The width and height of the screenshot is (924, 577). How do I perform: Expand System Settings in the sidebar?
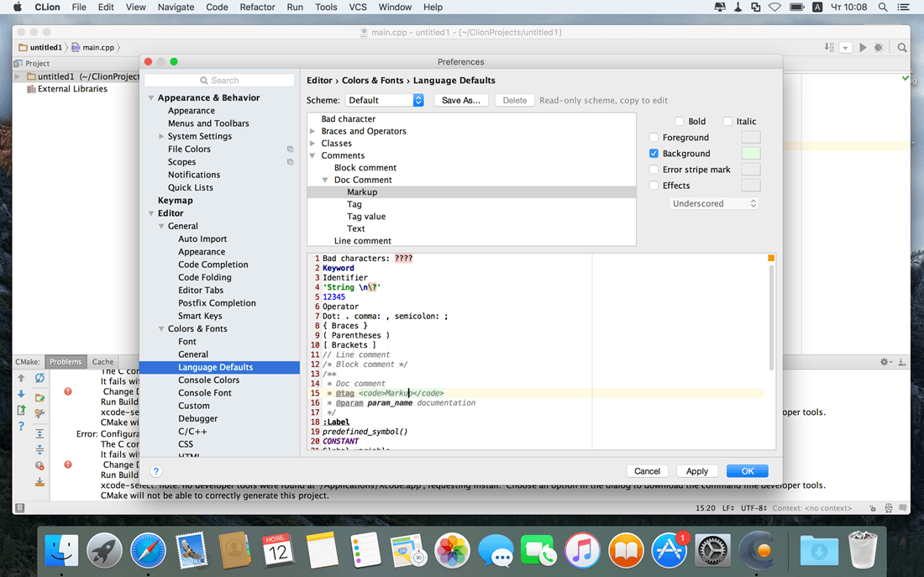point(161,136)
